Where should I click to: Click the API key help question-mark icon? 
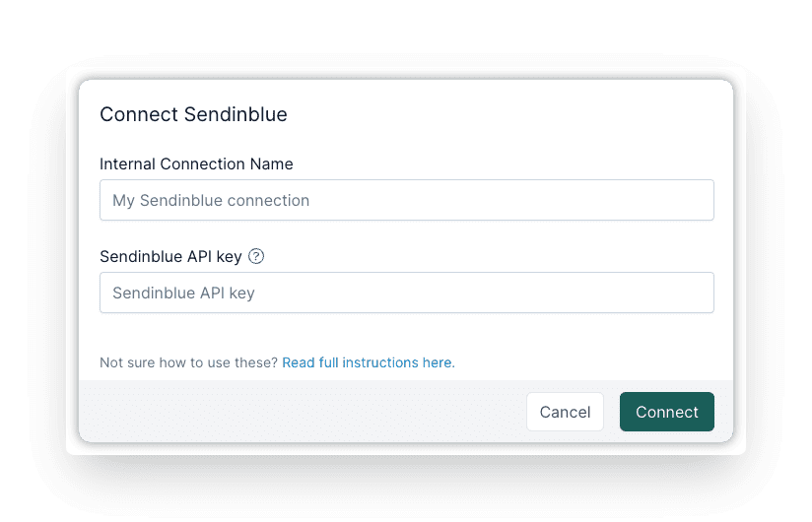[256, 256]
